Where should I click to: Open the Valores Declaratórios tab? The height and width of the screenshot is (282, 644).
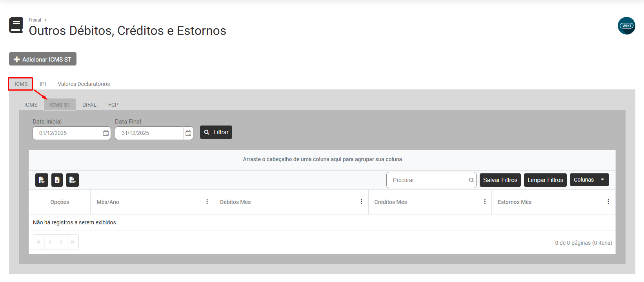coord(84,84)
